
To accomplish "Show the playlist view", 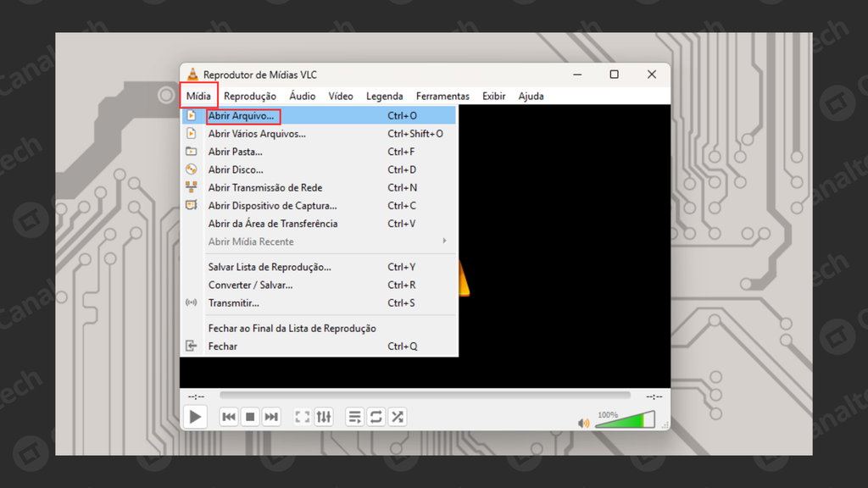I will pyautogui.click(x=355, y=417).
